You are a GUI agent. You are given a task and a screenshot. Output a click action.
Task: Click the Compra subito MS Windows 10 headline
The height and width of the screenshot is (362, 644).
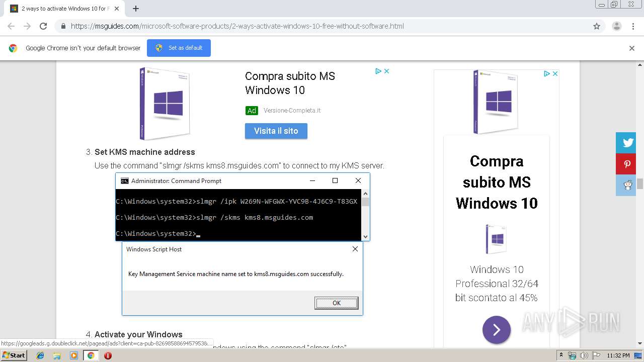(290, 83)
